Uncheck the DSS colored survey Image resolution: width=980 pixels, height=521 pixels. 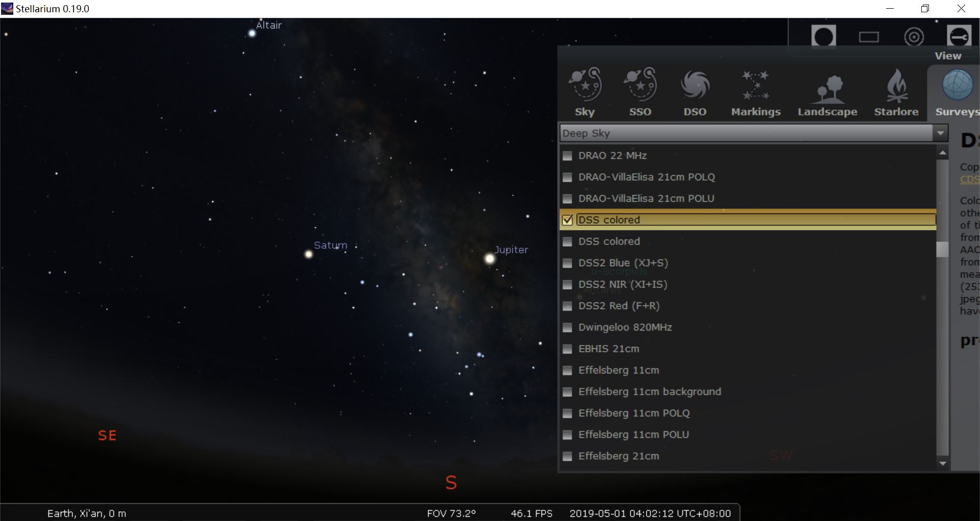(x=568, y=220)
